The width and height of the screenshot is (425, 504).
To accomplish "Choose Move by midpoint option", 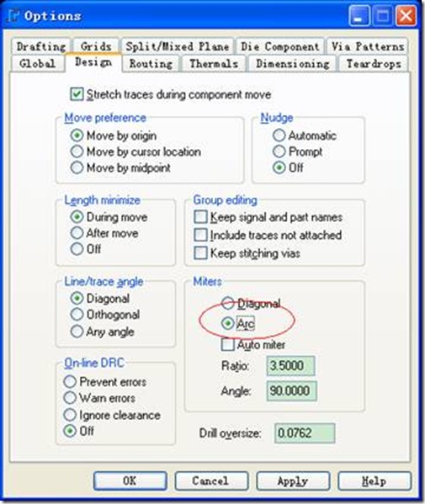I will coord(77,167).
